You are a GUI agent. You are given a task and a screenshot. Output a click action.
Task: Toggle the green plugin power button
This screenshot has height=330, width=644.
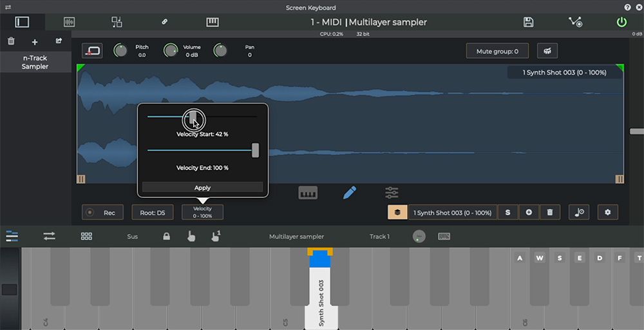click(x=622, y=22)
